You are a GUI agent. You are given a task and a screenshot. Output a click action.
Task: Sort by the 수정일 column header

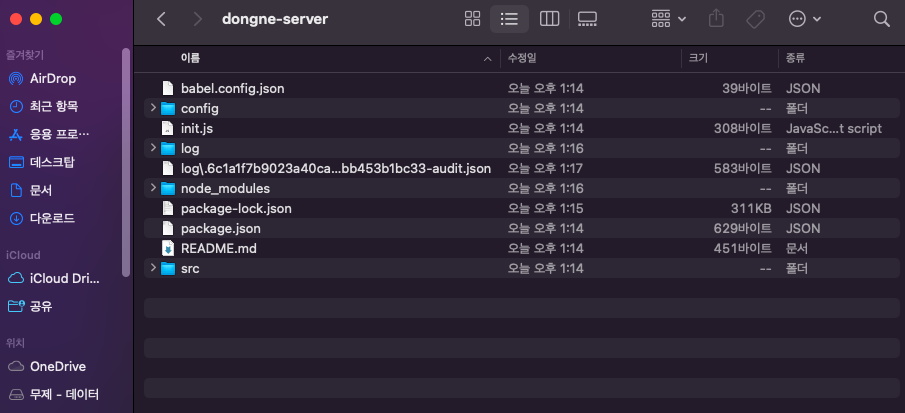(522, 58)
